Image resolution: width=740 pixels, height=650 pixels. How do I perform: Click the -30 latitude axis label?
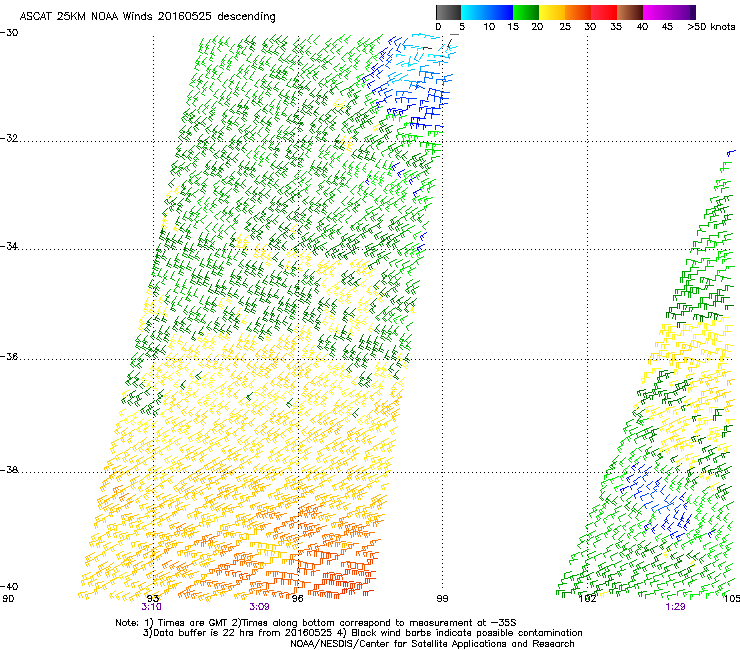pyautogui.click(x=9, y=33)
